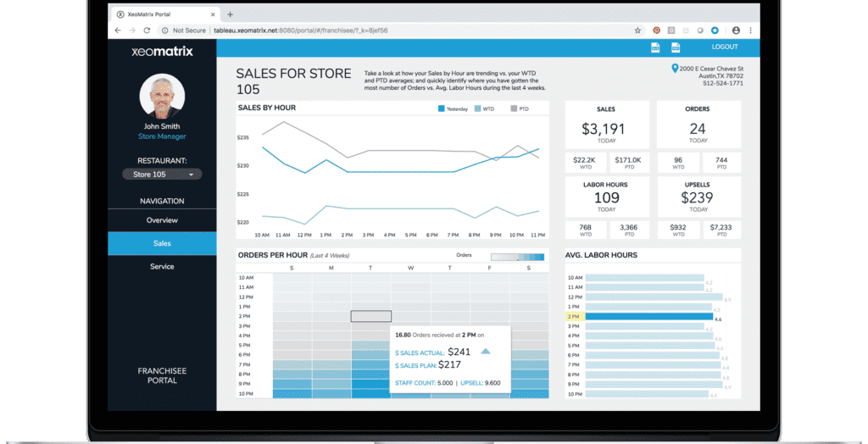
Task: Open the Overview navigation item
Action: 162,220
